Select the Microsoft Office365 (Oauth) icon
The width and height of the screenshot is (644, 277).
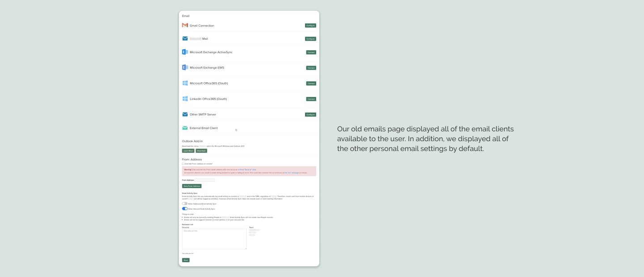click(x=185, y=83)
